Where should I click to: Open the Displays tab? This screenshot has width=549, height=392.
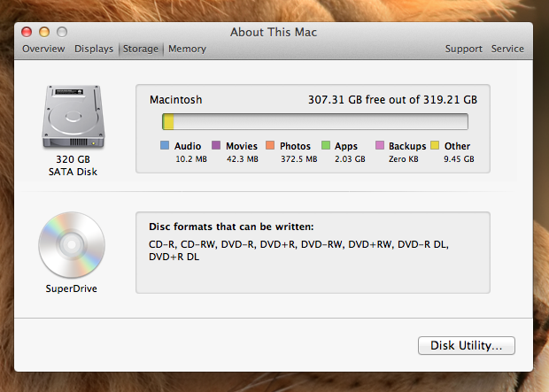click(x=94, y=49)
